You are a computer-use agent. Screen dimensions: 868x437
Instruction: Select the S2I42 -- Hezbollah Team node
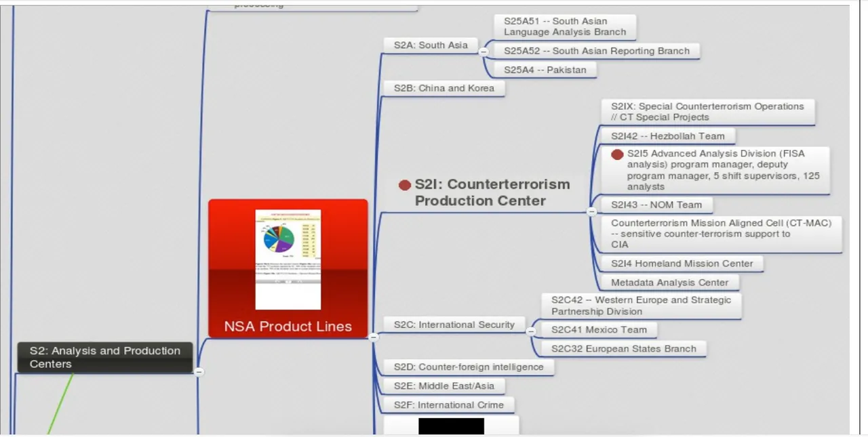pyautogui.click(x=668, y=136)
